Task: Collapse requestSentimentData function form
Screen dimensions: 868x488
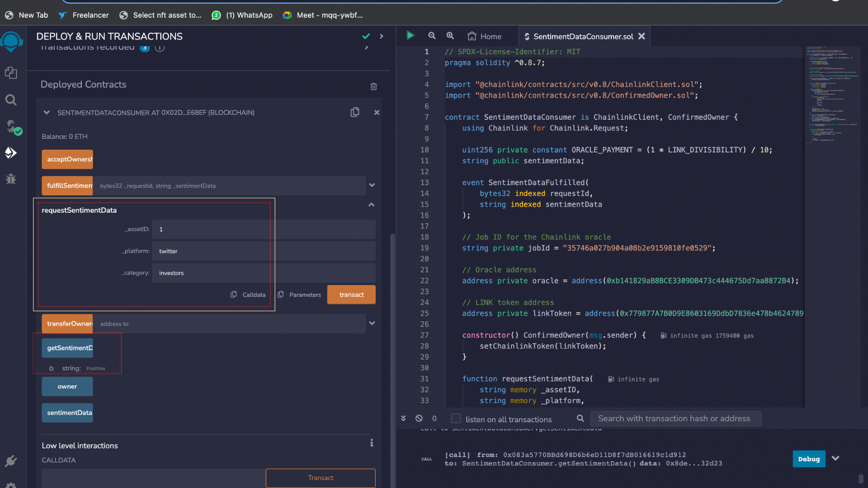Action: [371, 205]
